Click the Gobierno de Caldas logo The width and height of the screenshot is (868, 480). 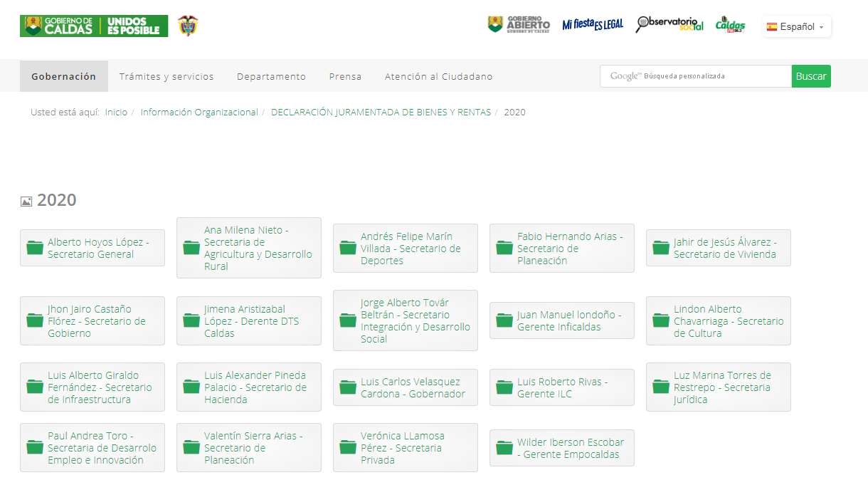click(94, 26)
